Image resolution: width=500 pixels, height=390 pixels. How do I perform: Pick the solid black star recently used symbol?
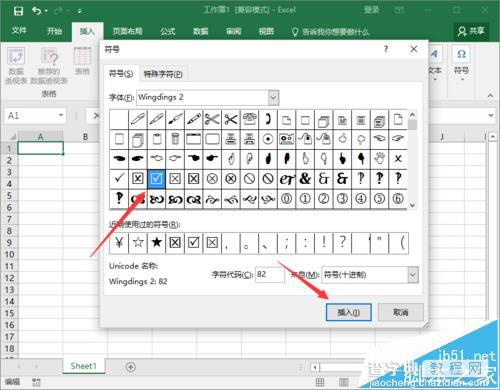[156, 243]
